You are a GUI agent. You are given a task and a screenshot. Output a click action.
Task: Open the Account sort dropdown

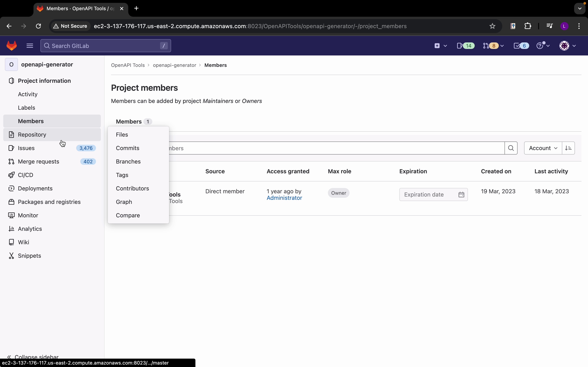[x=543, y=148]
